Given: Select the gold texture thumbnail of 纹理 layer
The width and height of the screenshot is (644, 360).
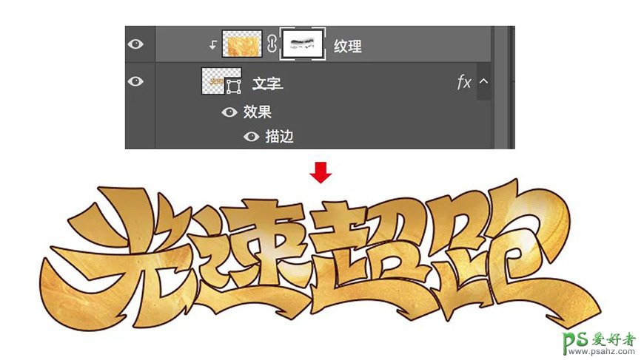Looking at the screenshot, I should 242,44.
